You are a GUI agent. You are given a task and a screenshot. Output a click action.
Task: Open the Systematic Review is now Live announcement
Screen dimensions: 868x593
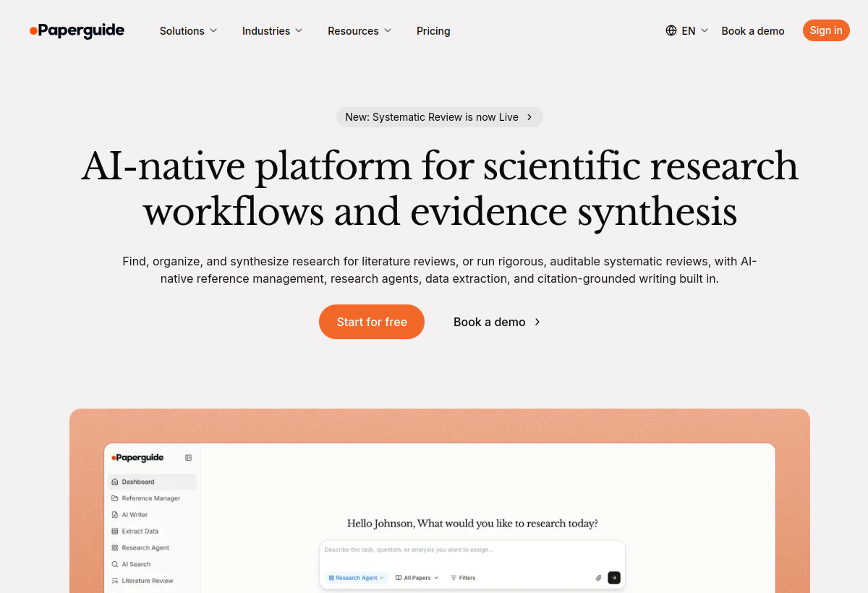[x=439, y=117]
